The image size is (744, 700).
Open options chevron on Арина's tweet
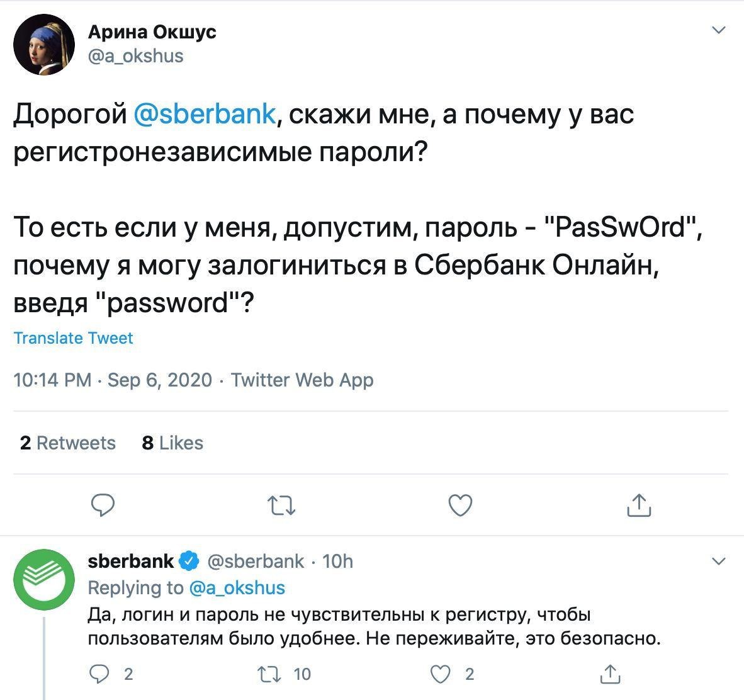pos(718,30)
